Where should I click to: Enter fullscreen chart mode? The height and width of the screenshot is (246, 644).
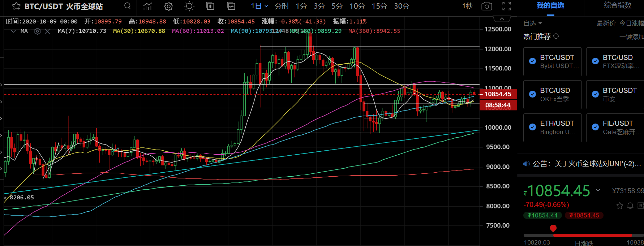pos(507,6)
